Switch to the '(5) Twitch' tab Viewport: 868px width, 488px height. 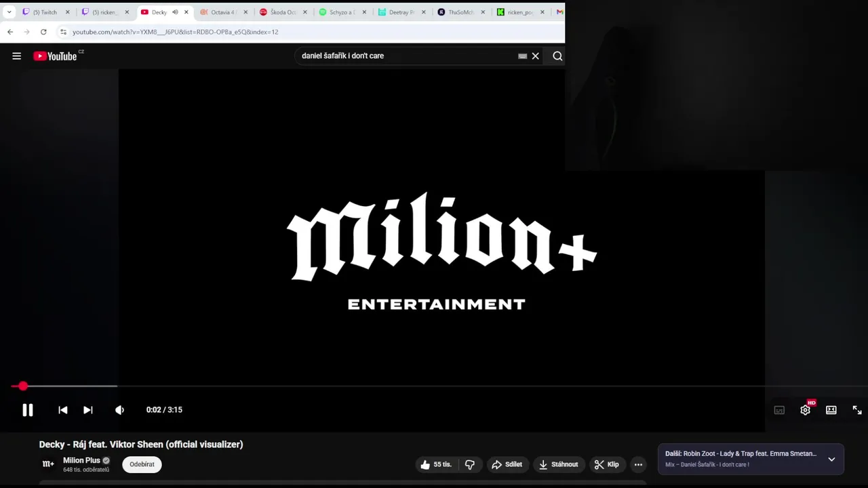pyautogui.click(x=45, y=12)
